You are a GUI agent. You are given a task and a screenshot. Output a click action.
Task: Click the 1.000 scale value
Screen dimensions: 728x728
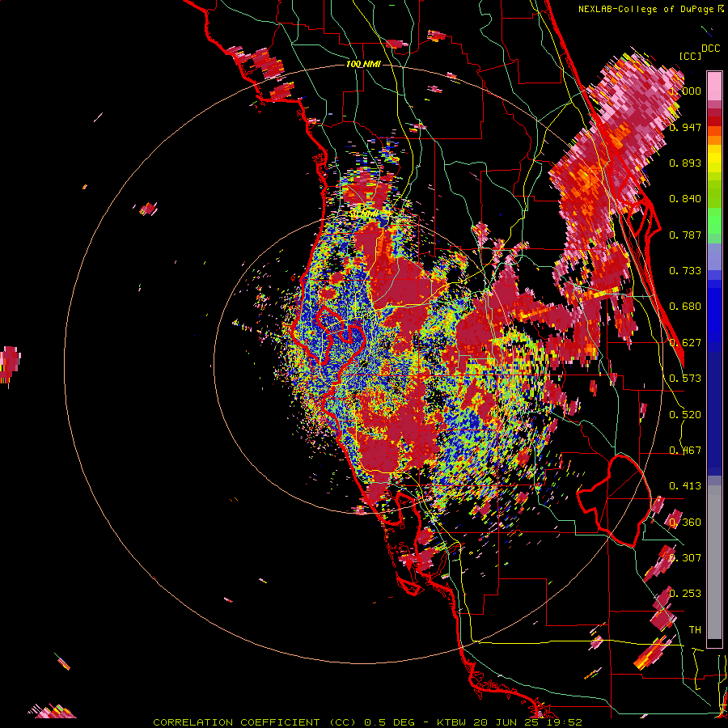(685, 91)
